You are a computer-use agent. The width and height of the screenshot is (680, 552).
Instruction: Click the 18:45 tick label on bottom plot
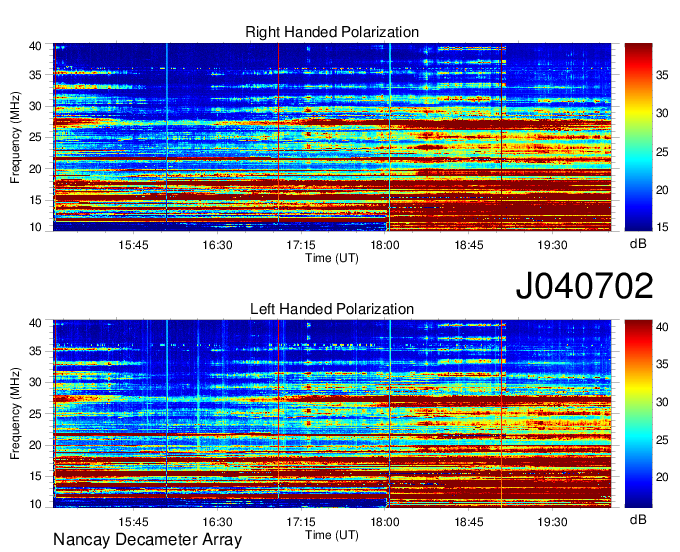tap(469, 522)
